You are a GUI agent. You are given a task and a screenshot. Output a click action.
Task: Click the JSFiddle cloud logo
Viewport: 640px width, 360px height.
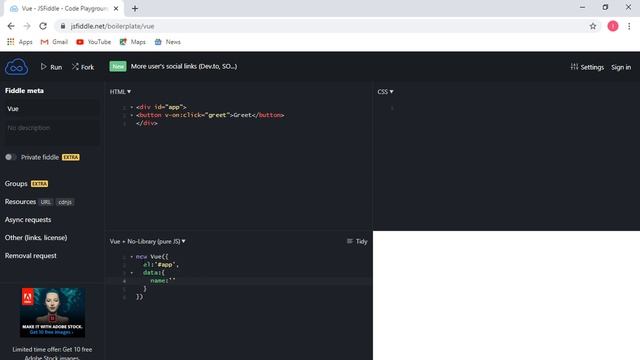point(16,67)
